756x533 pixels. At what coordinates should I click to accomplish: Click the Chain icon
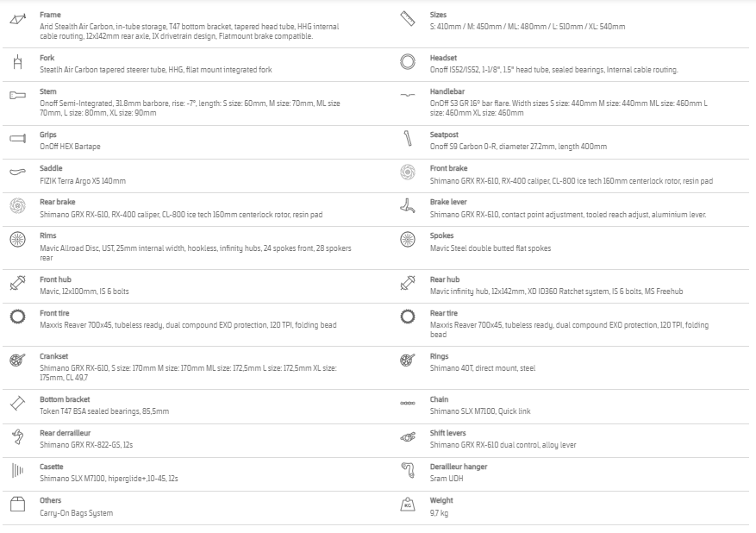click(x=408, y=404)
